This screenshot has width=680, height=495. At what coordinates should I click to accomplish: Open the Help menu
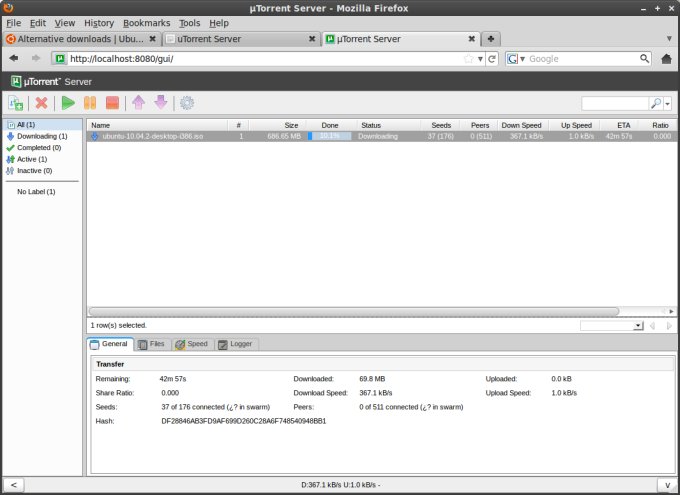coord(219,23)
